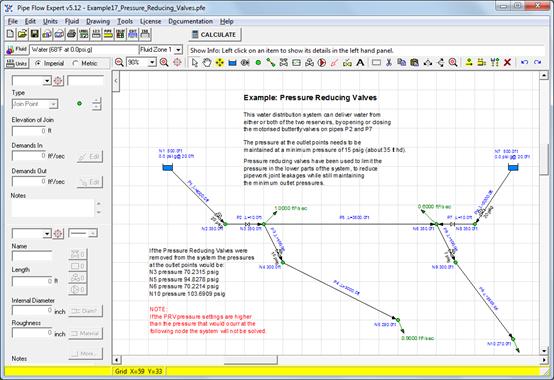554x380 pixels.
Task: Click the Elevation of Join input field
Action: (29, 131)
